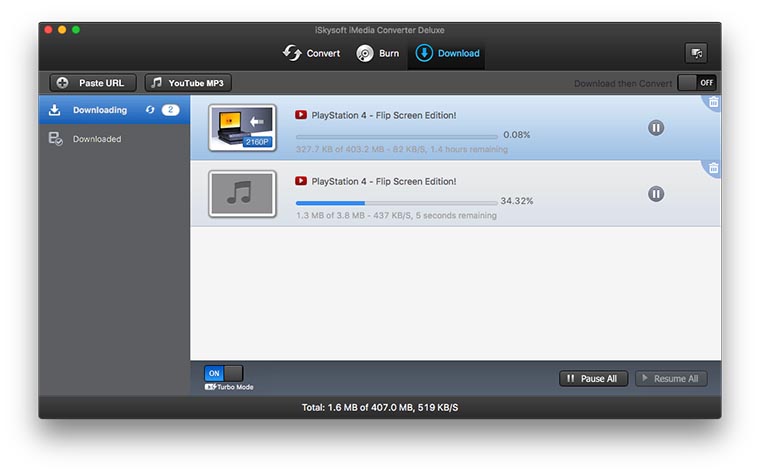Viewport: 760px width, 474px height.
Task: Click the first PlayStation 4 - Flip Screen Edition! title
Action: click(x=383, y=115)
